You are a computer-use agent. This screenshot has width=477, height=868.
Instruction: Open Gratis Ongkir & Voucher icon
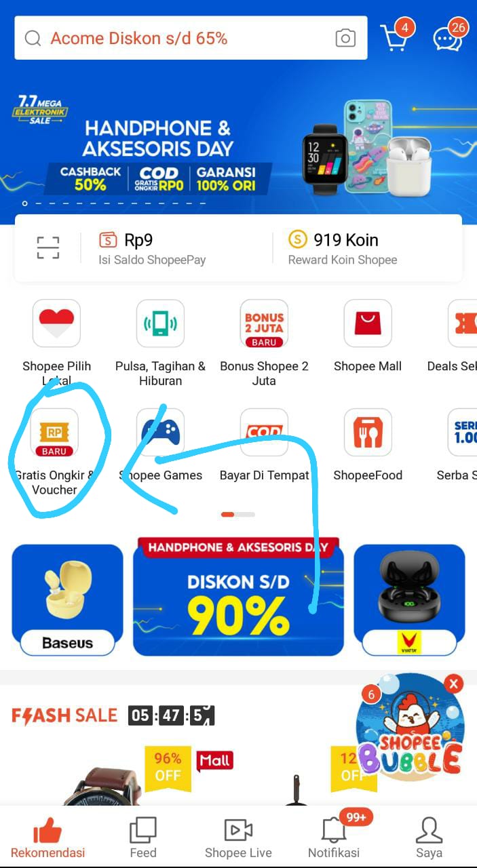coord(54,433)
